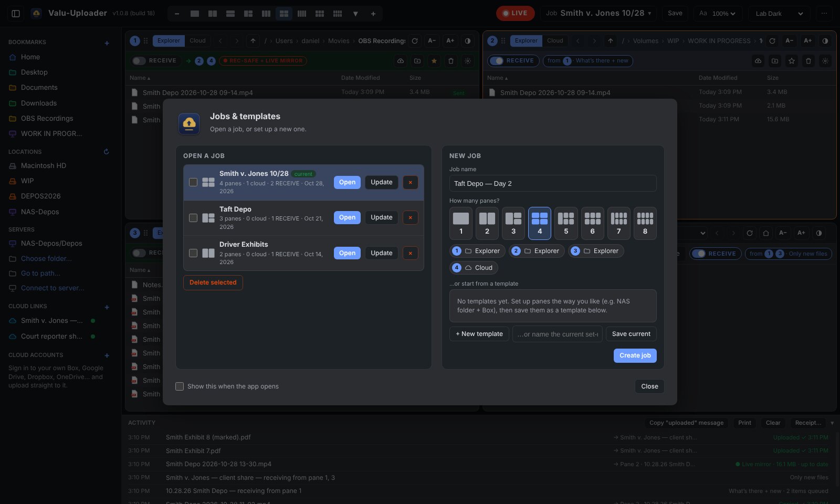840x504 pixels.
Task: Click Save current template button
Action: point(631,334)
